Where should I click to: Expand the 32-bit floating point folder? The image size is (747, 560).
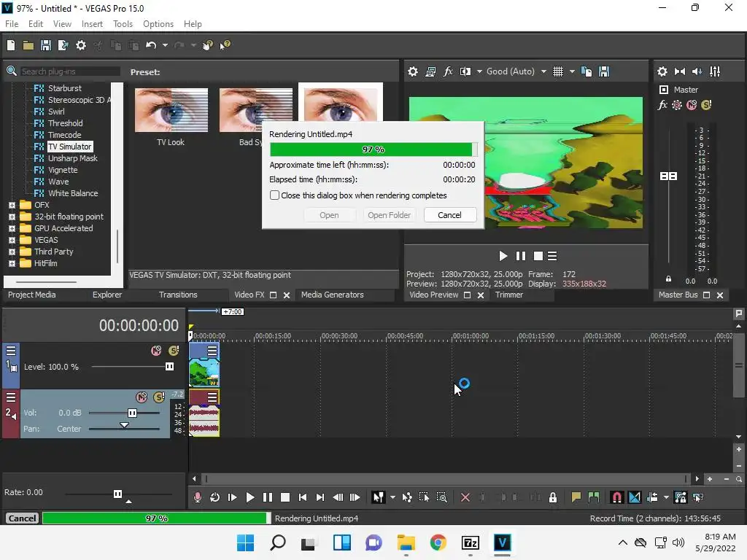pos(12,217)
